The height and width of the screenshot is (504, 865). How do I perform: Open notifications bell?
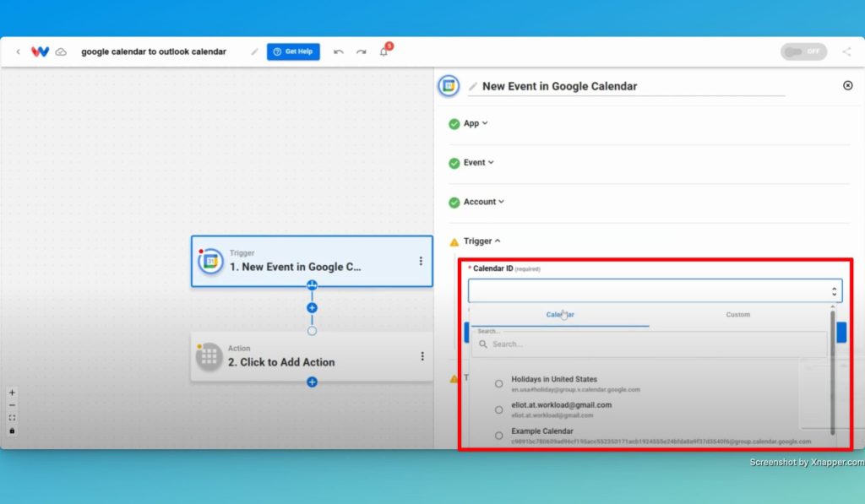(x=384, y=51)
